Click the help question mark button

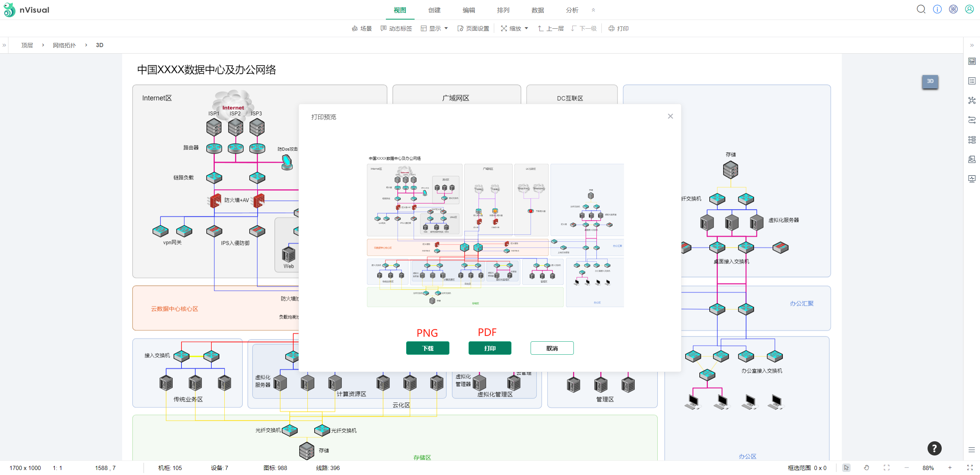point(934,448)
